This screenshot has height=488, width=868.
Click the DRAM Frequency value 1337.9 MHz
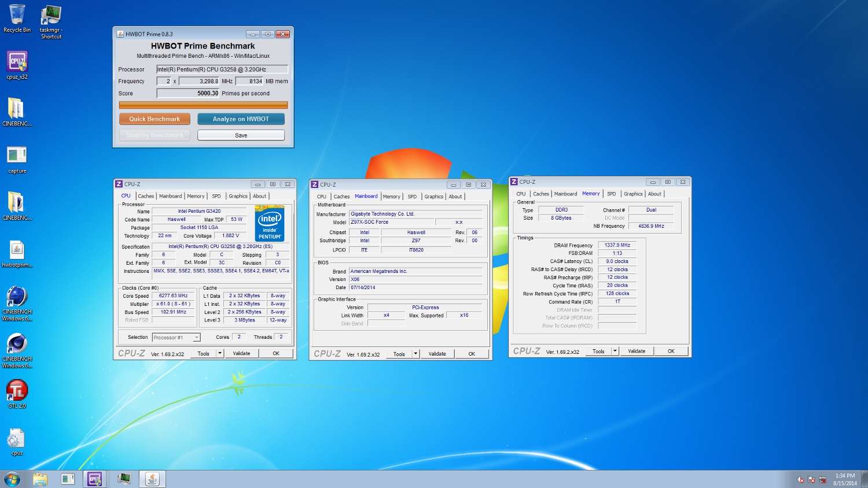click(617, 245)
